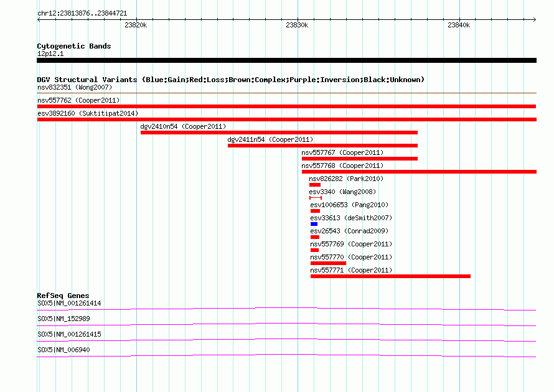Click the SOX5|NM_001261415 transcript line

click(286, 340)
